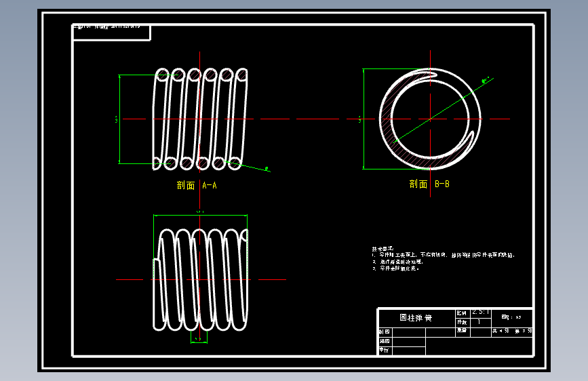
Task: Click the '图号' drawing number cell
Action: click(511, 317)
